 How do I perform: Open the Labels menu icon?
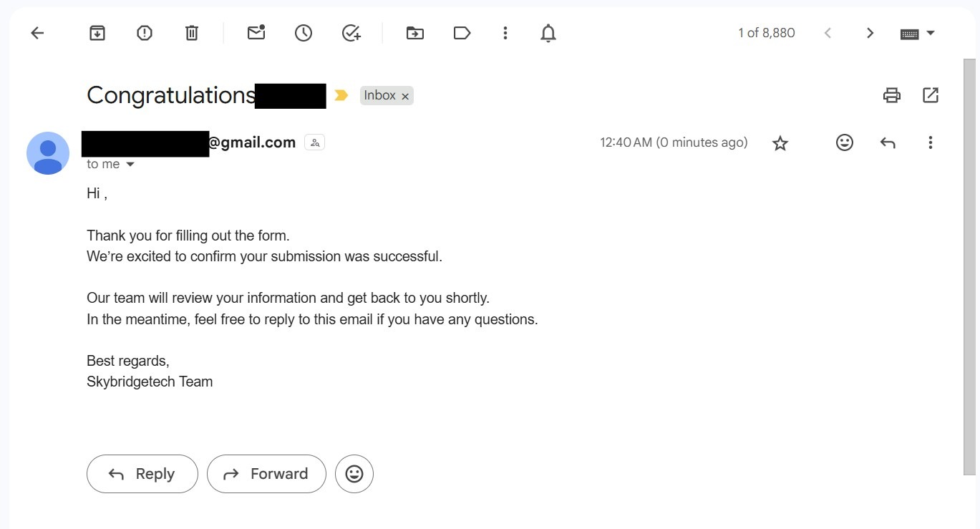point(462,33)
